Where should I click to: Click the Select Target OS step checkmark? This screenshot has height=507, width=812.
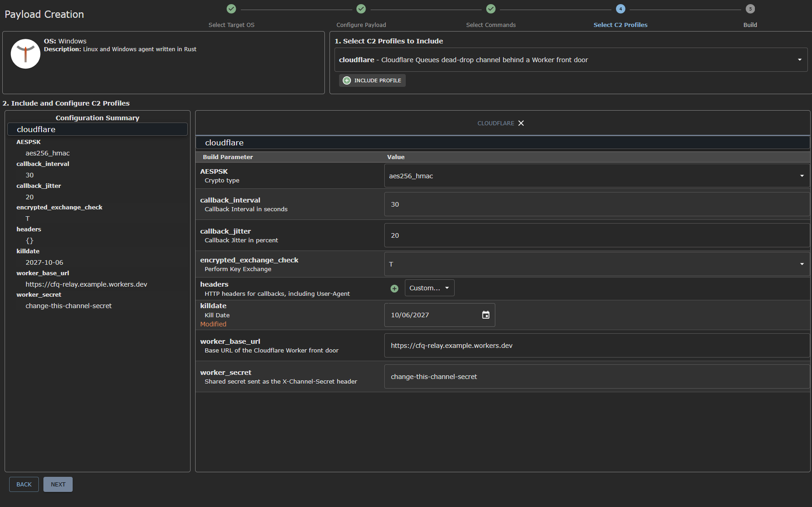tap(231, 9)
